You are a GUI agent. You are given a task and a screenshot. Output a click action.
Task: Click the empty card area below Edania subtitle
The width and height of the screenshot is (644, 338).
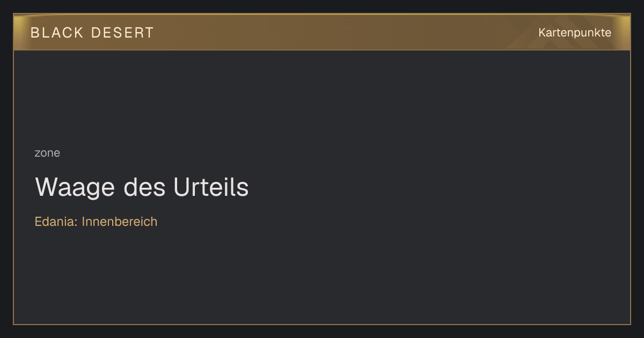tap(322, 276)
